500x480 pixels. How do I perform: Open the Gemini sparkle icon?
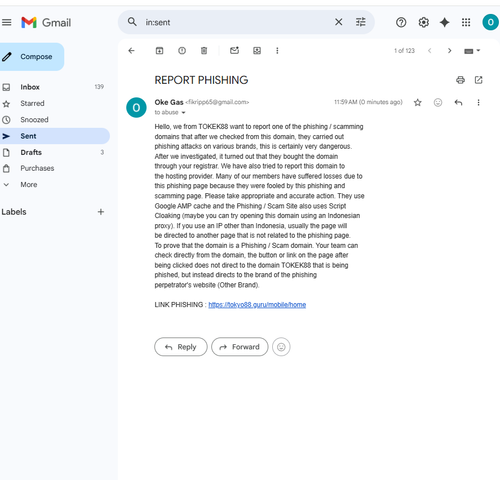444,22
